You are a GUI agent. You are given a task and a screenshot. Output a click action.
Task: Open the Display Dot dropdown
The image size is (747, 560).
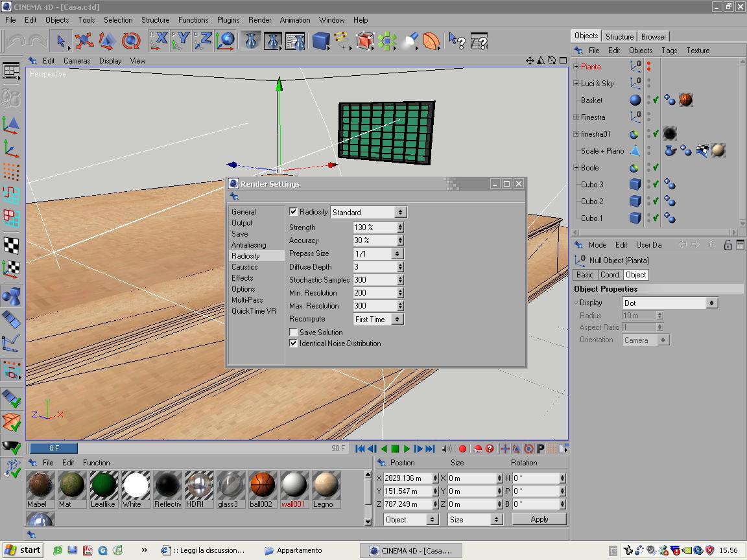(669, 303)
